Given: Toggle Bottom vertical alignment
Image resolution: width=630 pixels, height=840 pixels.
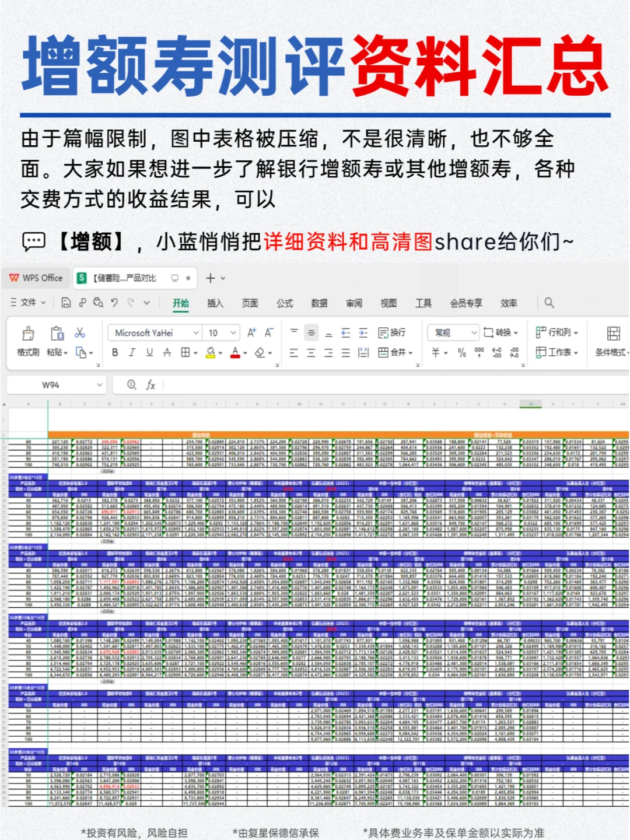Looking at the screenshot, I should tap(328, 334).
